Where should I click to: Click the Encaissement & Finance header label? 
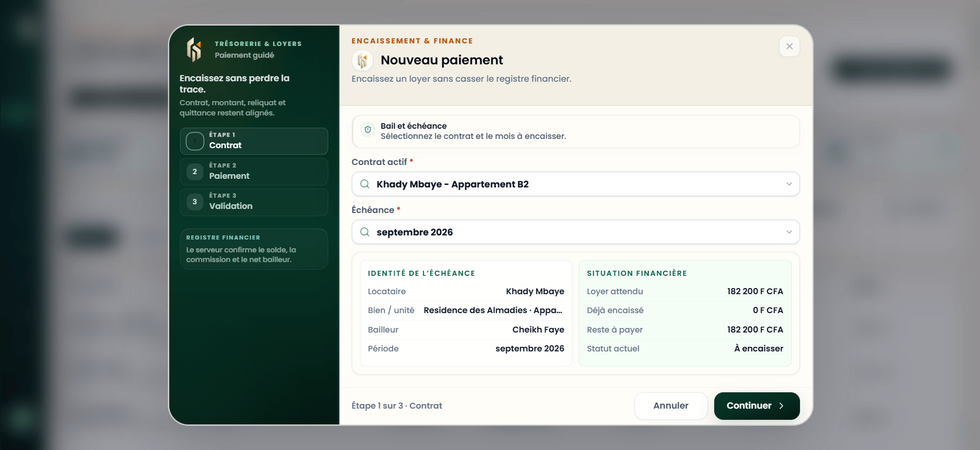tap(412, 41)
